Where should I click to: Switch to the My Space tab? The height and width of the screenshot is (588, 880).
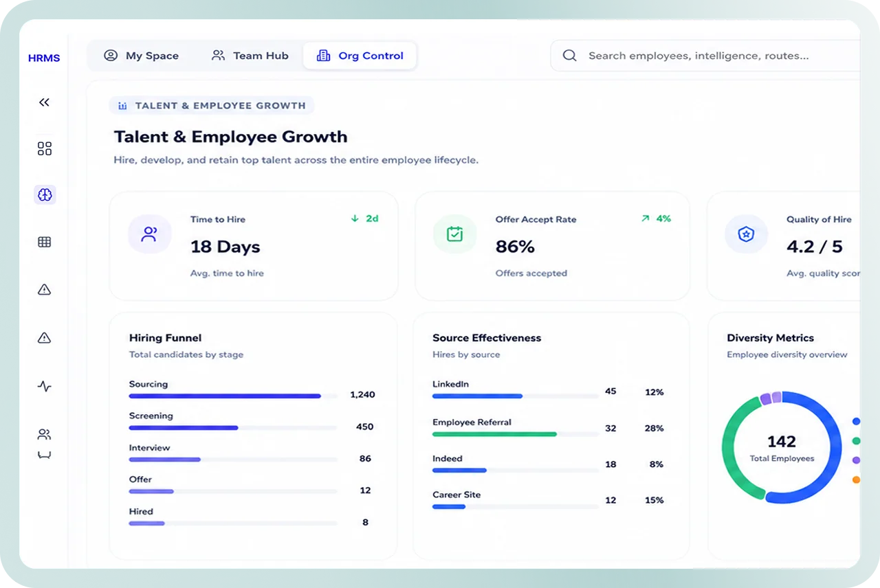pyautogui.click(x=141, y=56)
